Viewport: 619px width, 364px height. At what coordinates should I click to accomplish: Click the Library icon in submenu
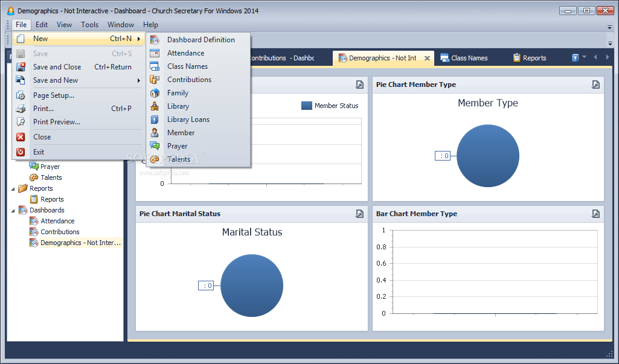click(155, 106)
